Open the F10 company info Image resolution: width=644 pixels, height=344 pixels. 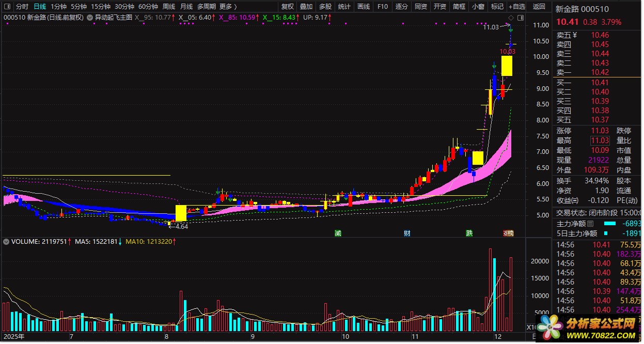point(382,7)
